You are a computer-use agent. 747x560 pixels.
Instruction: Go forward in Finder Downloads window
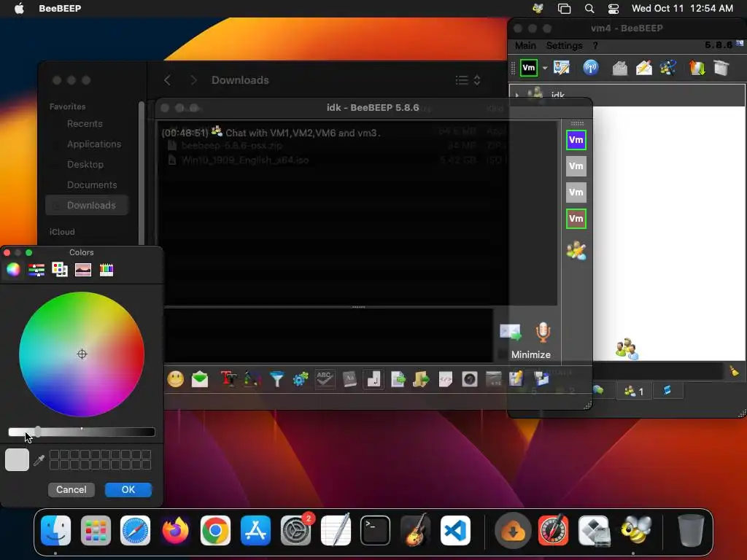coord(193,80)
